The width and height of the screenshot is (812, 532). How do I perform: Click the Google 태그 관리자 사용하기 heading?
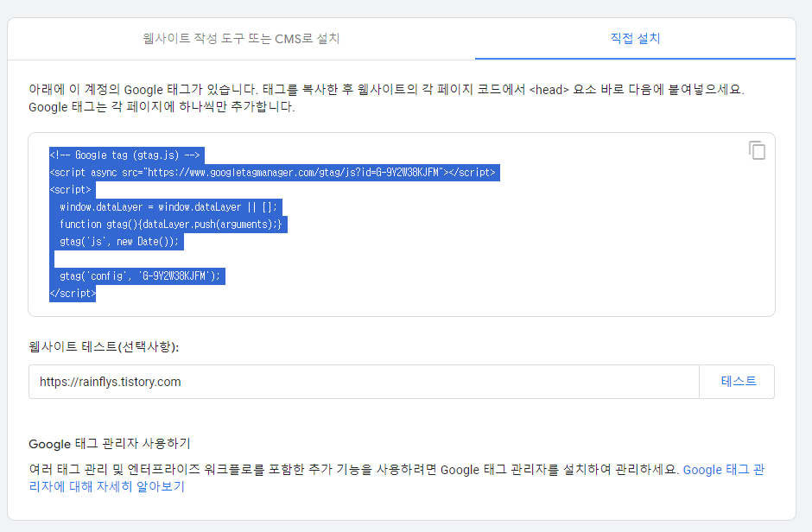coord(110,444)
